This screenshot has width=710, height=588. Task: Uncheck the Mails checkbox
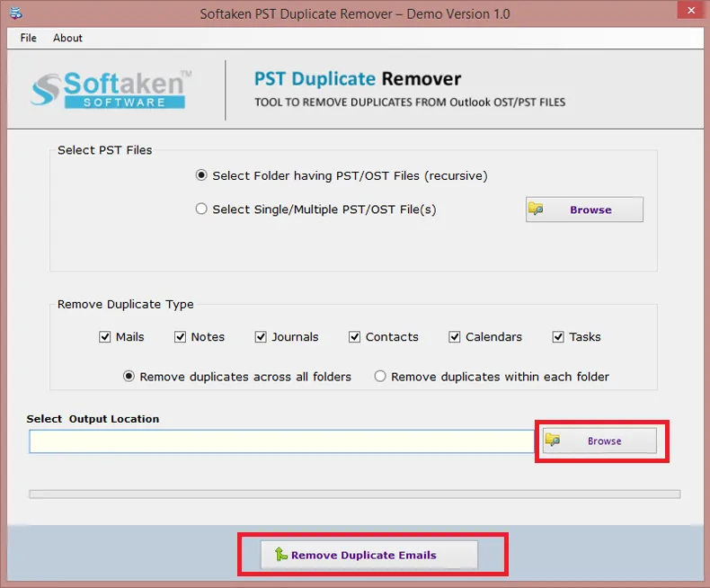click(x=104, y=337)
